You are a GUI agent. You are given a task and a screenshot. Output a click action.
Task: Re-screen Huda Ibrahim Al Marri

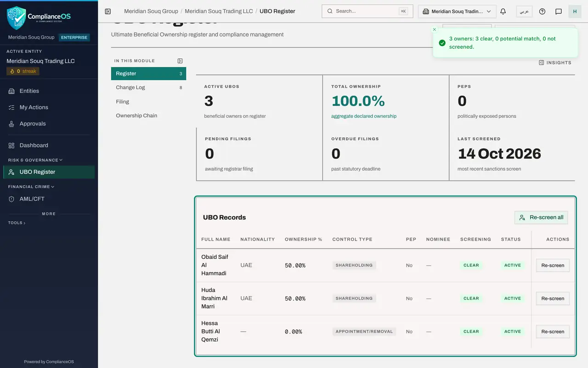[x=553, y=299]
